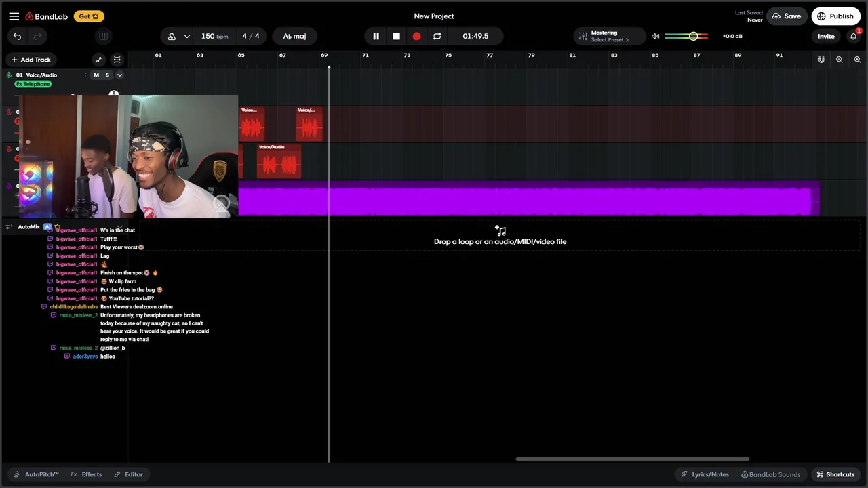Undo the last action
The height and width of the screenshot is (488, 868).
17,36
